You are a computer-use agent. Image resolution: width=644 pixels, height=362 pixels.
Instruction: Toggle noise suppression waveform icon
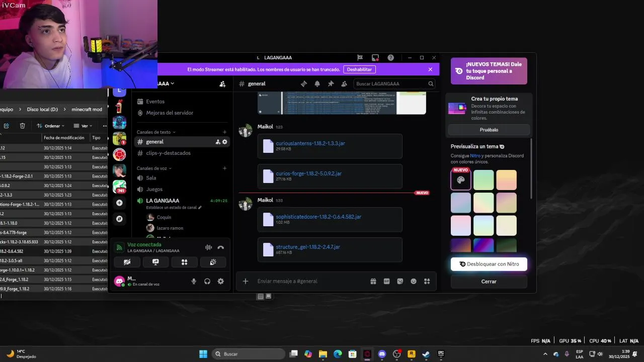click(x=208, y=247)
